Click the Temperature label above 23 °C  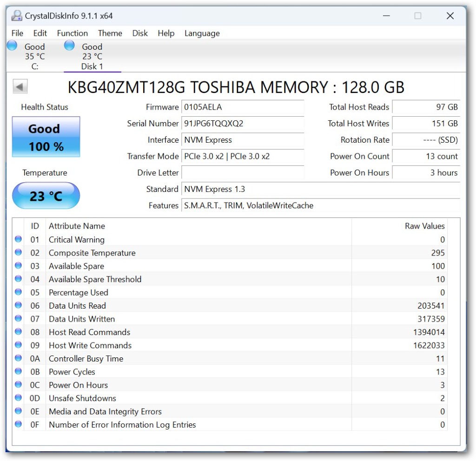pyautogui.click(x=45, y=173)
